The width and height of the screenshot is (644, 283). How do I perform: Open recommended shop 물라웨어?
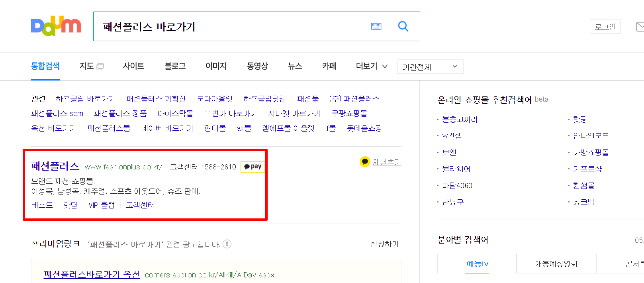(456, 169)
